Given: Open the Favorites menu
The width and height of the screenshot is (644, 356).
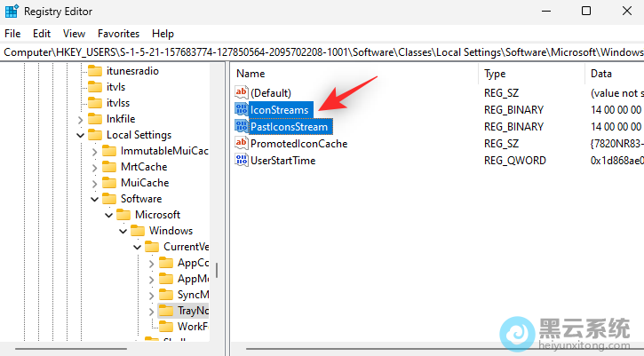Looking at the screenshot, I should pyautogui.click(x=118, y=33).
